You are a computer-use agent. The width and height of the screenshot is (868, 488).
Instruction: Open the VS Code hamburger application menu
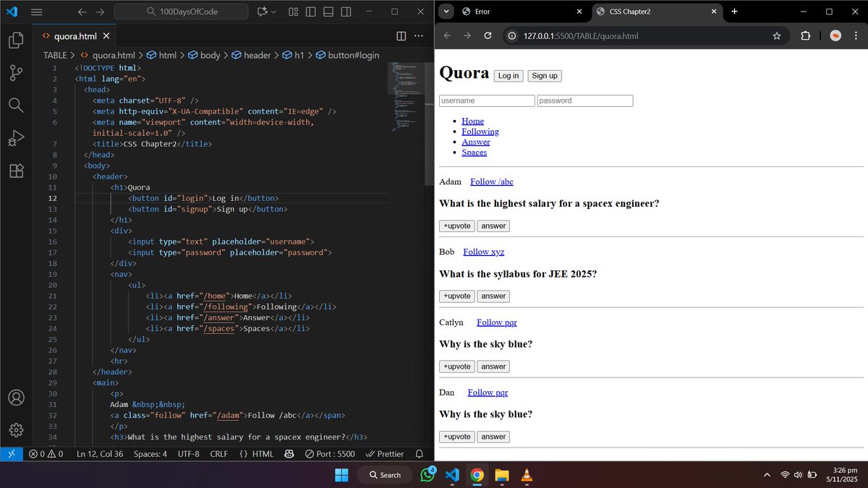(37, 12)
